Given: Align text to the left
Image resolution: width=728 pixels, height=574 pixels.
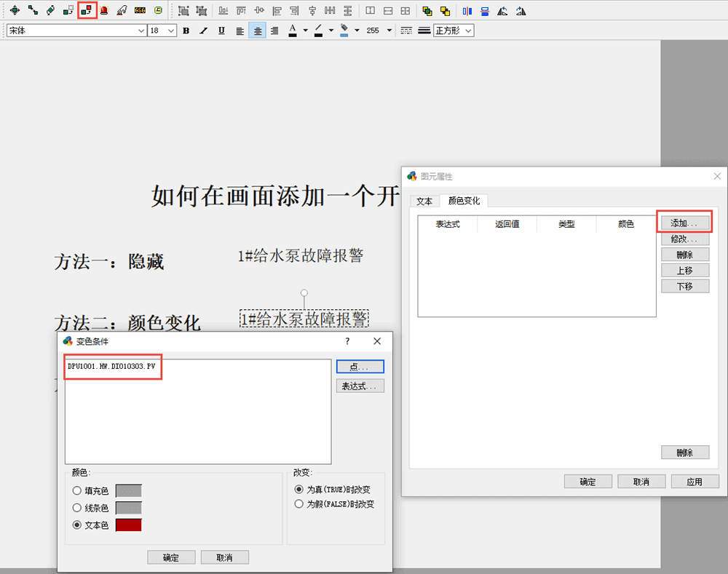Looking at the screenshot, I should [240, 31].
